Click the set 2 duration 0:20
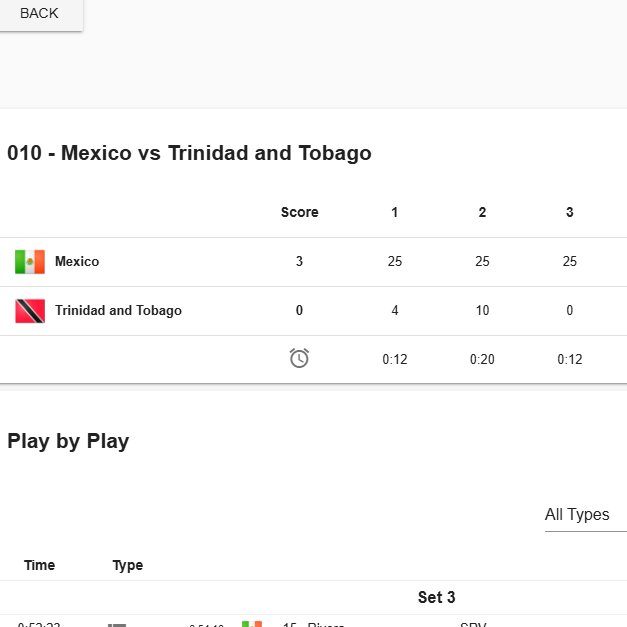This screenshot has width=627, height=627. pyautogui.click(x=482, y=359)
